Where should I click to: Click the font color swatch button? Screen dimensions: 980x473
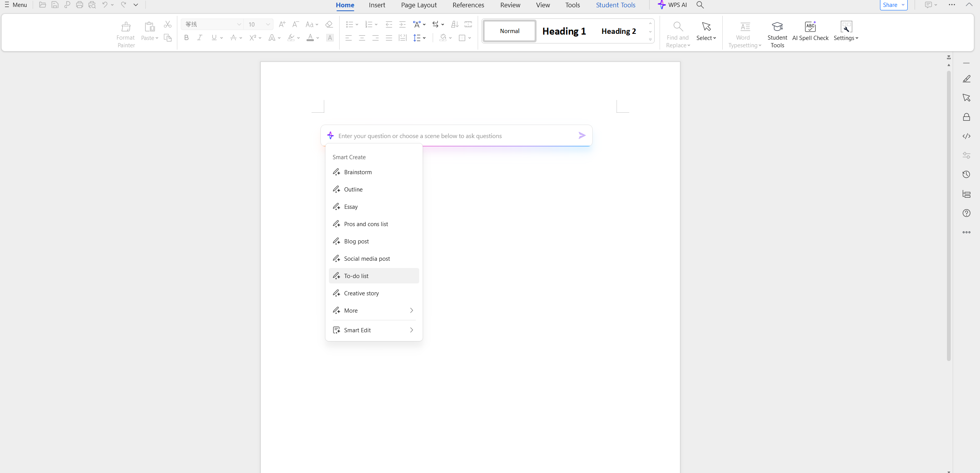click(x=310, y=38)
